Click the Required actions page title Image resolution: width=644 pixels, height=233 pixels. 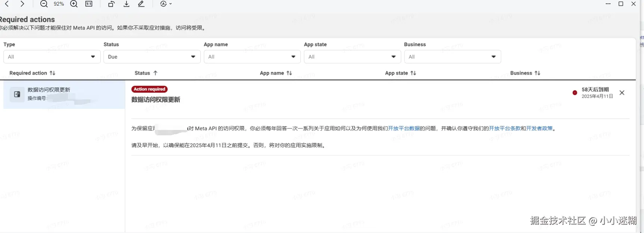(x=27, y=19)
